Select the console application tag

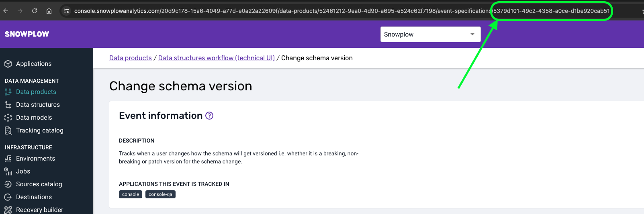pyautogui.click(x=131, y=194)
